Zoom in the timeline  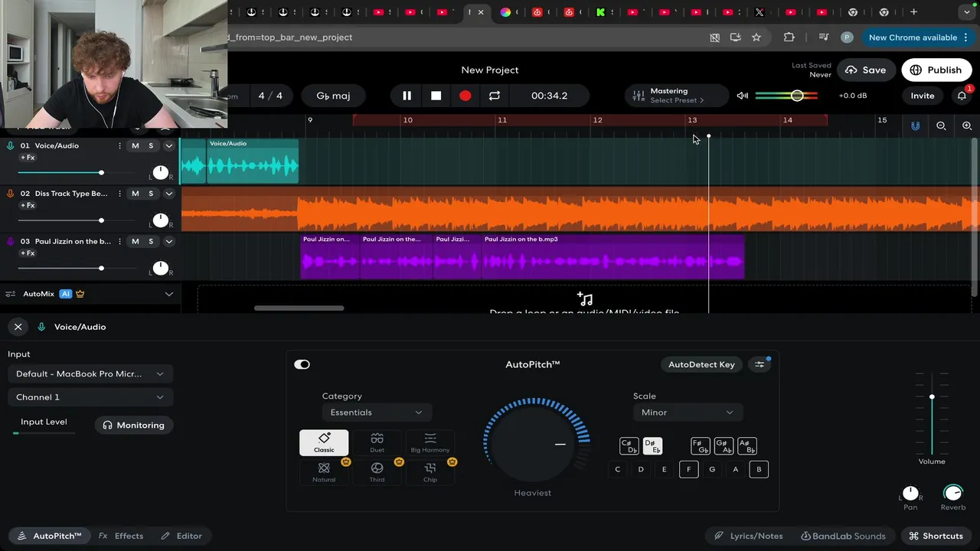click(967, 126)
